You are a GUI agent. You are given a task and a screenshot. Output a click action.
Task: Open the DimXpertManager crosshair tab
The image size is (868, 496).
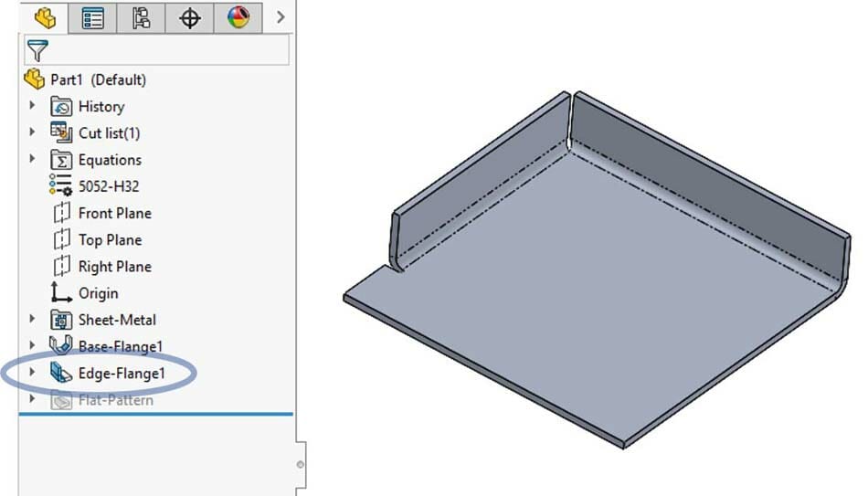pyautogui.click(x=189, y=18)
